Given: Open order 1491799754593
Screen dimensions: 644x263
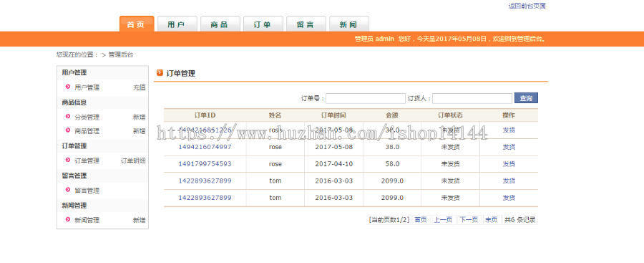Looking at the screenshot, I should point(205,164).
